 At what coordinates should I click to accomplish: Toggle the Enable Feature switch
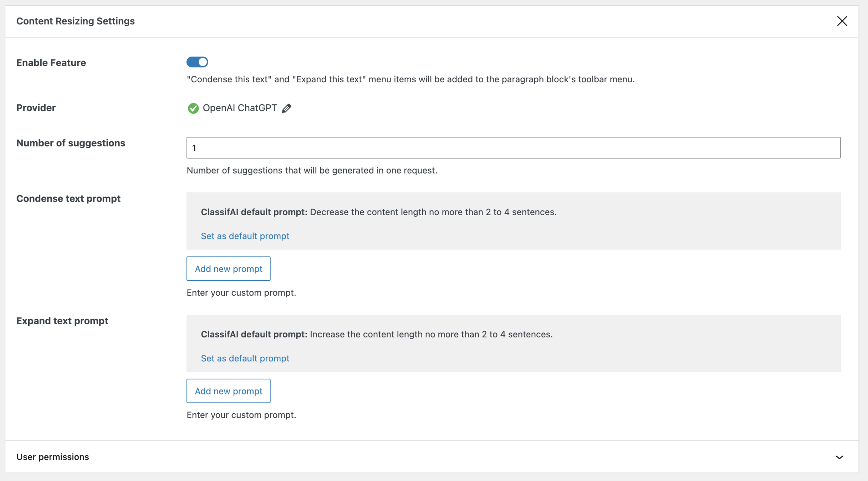pyautogui.click(x=197, y=62)
